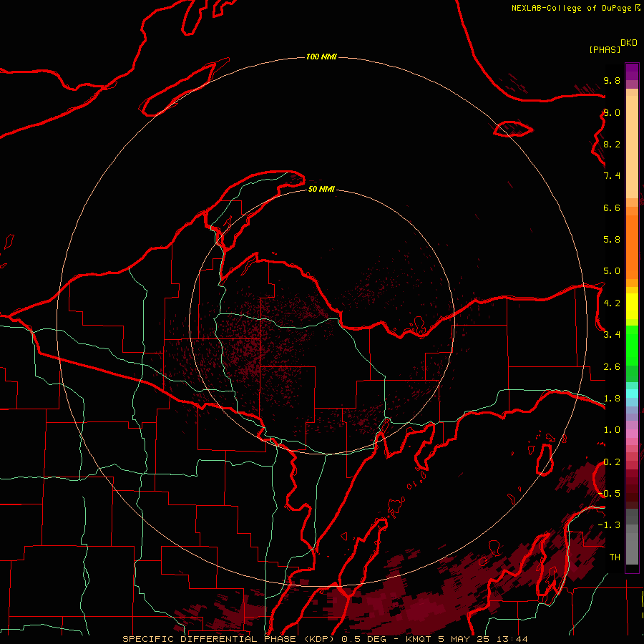Click the 9.0 value on the scale

612,112
